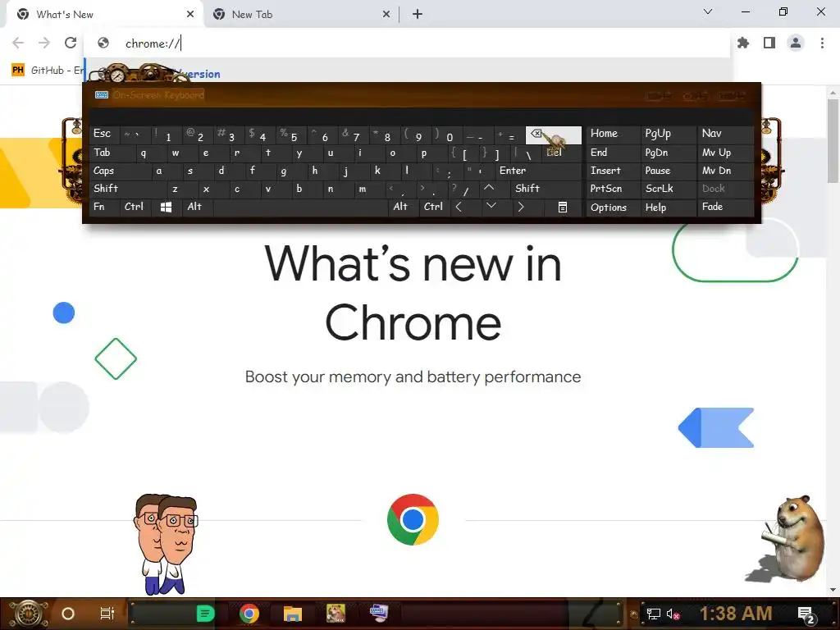This screenshot has height=630, width=840.
Task: Click the number 5 key
Action: [x=291, y=135]
